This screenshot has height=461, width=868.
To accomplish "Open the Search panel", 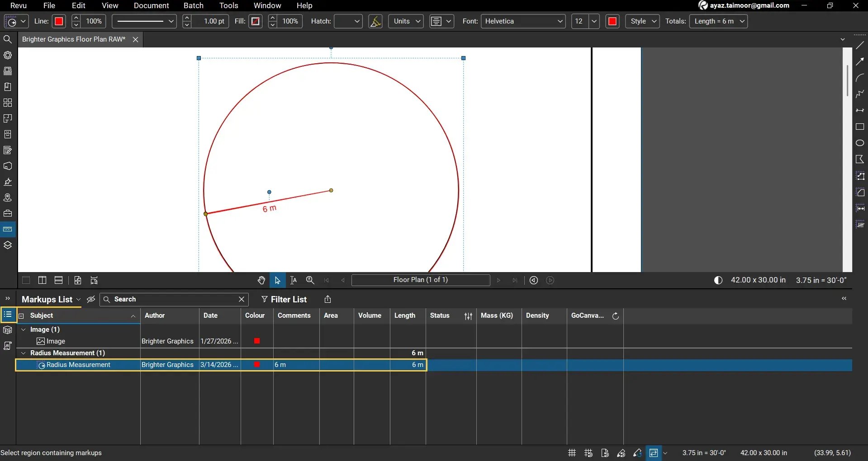I will (8, 39).
